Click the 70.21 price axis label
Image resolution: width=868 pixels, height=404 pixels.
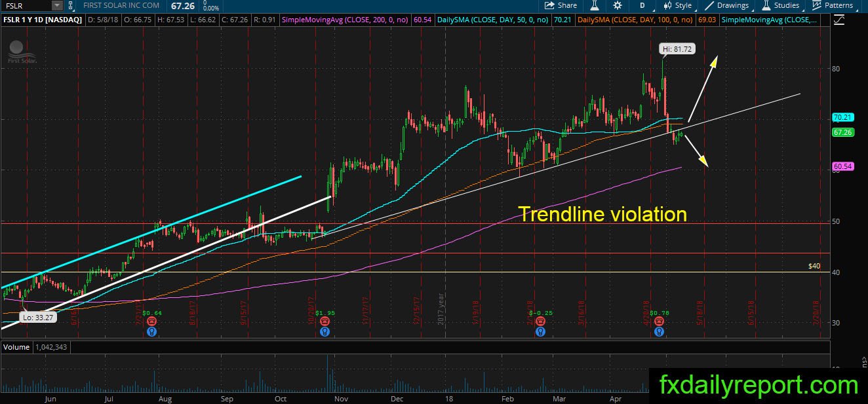coord(842,118)
